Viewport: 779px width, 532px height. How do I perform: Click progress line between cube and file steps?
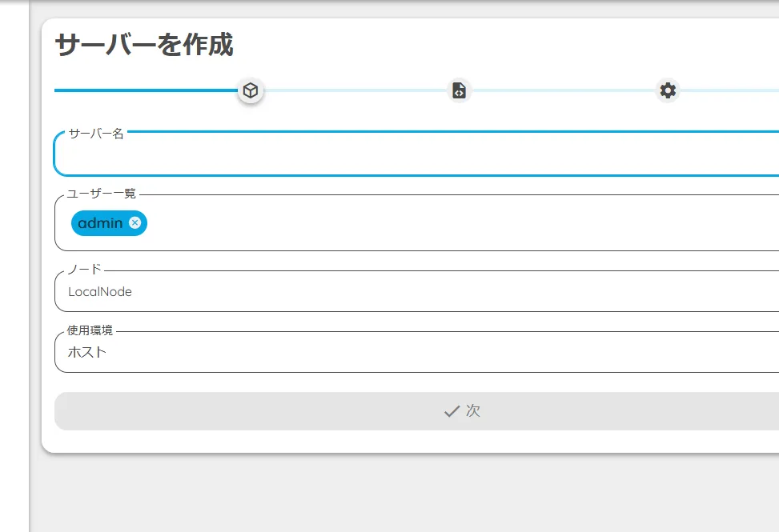pyautogui.click(x=355, y=90)
